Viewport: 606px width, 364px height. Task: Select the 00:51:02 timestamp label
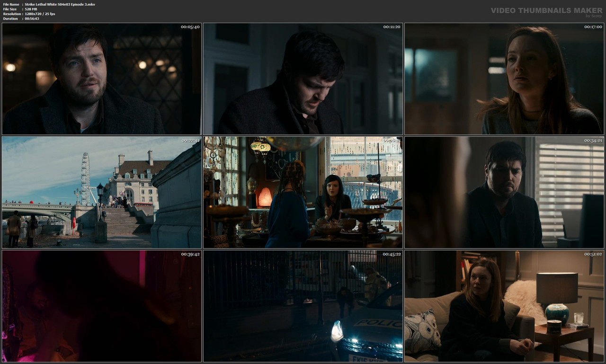tap(593, 254)
